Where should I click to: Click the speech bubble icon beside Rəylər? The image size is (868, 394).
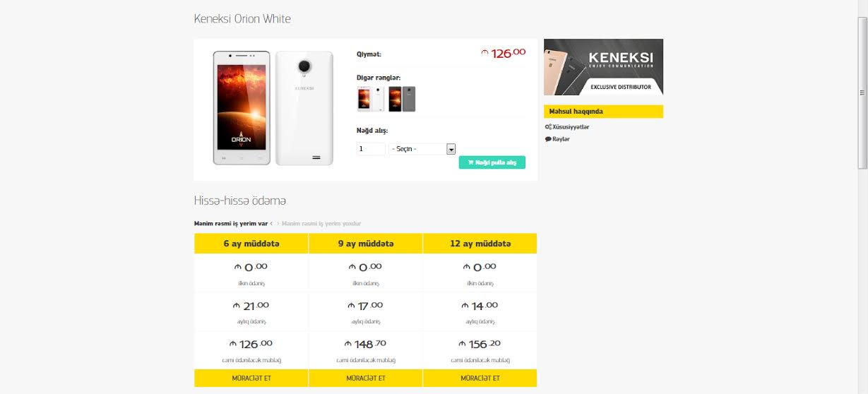(x=548, y=139)
